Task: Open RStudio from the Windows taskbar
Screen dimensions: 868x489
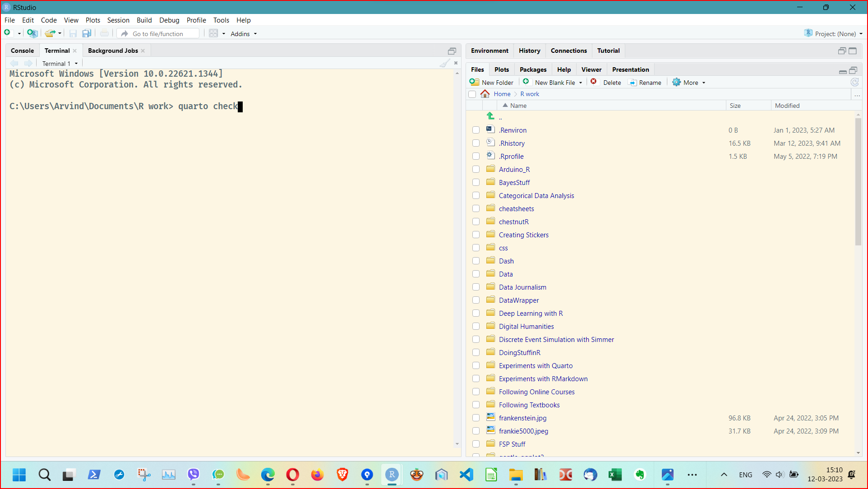Action: tap(392, 475)
